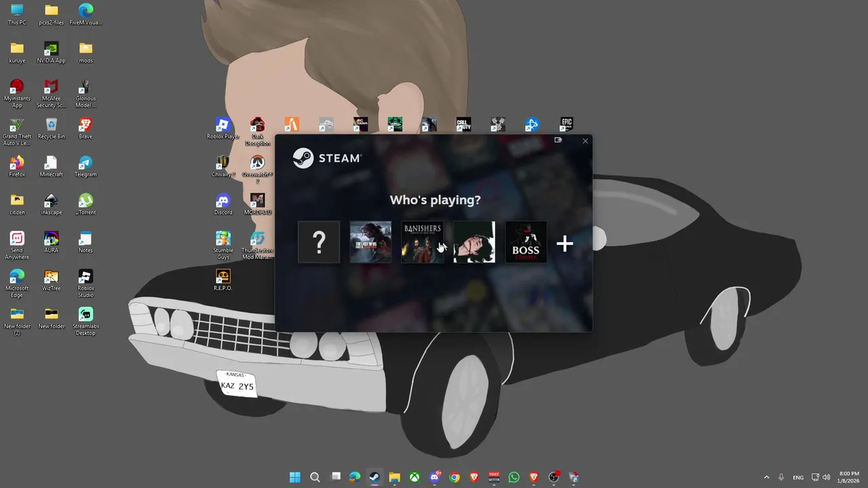The image size is (868, 488).
Task: Launch Grand Theft Auto V shortcut
Action: coord(17,131)
